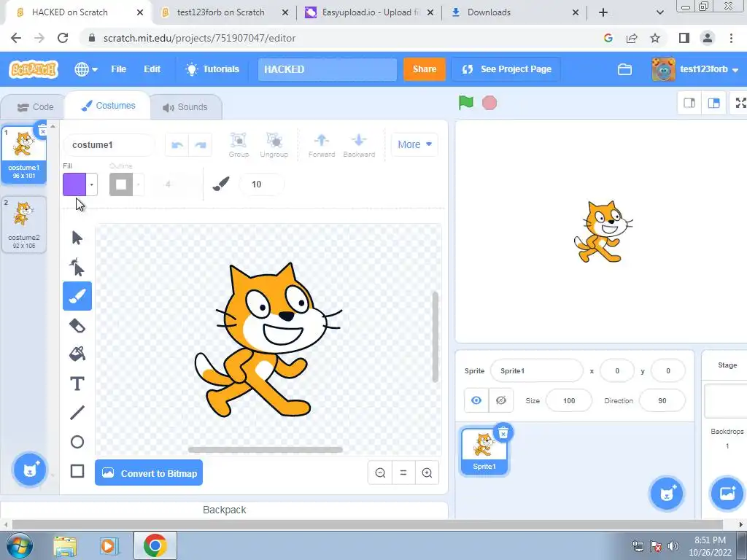Click the brush size field showing 10
Screen dimensions: 747x560
261,184
